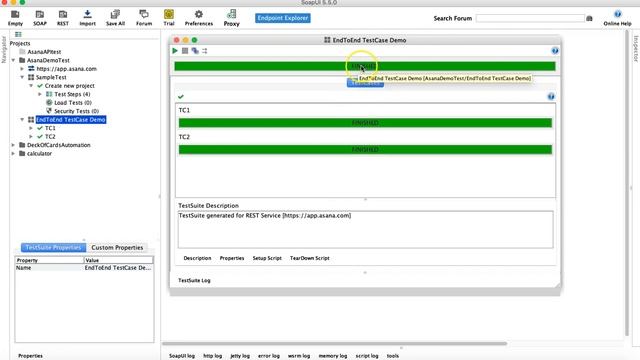
Task: Create a new SOAP project icon
Action: click(x=40, y=18)
